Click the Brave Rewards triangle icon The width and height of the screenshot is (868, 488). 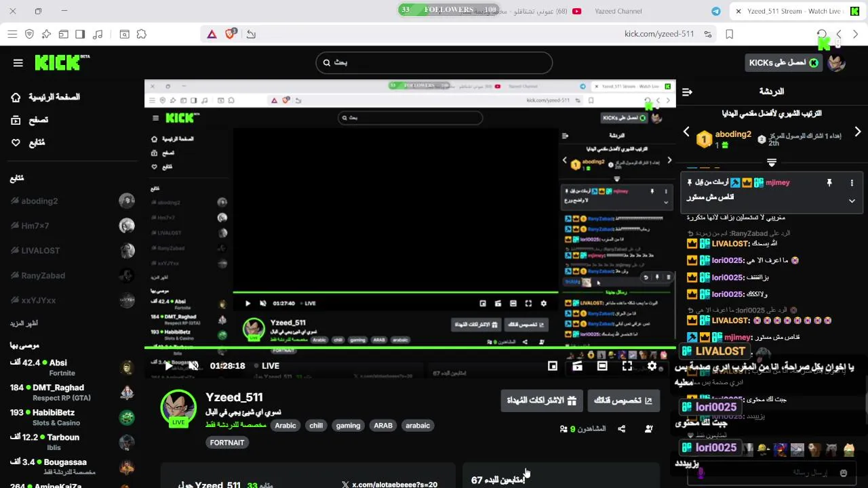tap(212, 34)
